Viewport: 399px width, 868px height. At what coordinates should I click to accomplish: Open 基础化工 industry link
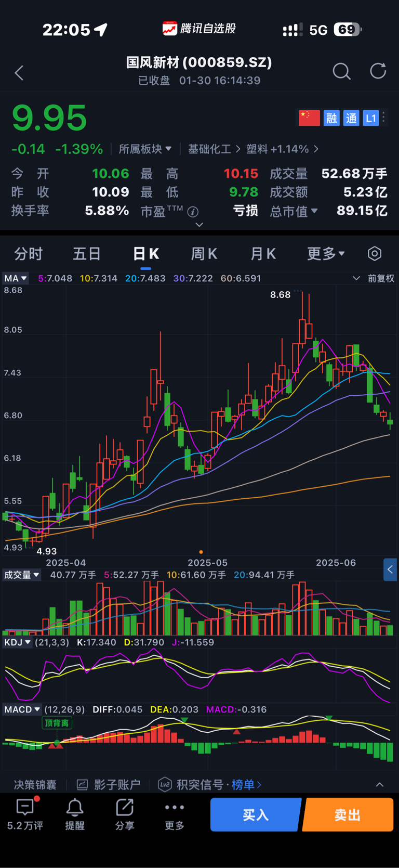(214, 149)
